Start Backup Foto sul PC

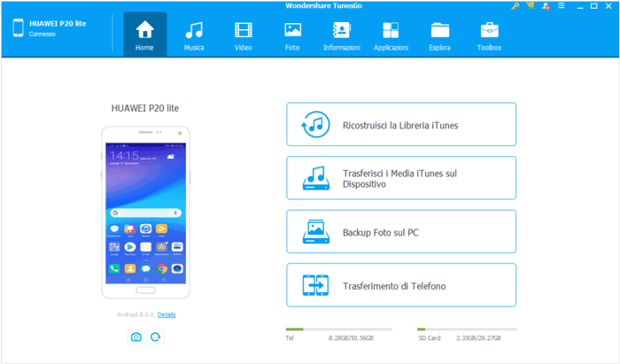coord(401,232)
